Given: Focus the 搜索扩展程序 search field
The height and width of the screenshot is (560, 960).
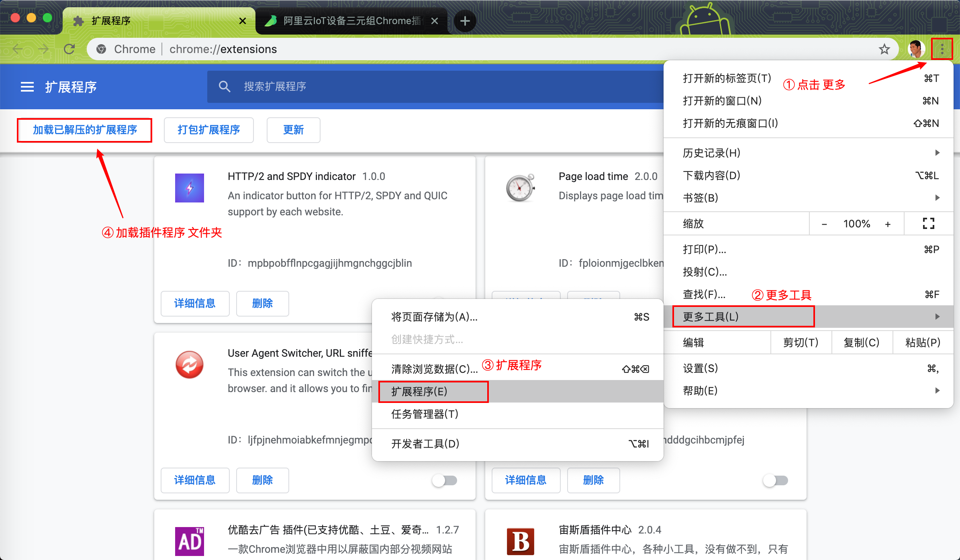Looking at the screenshot, I should (x=435, y=86).
